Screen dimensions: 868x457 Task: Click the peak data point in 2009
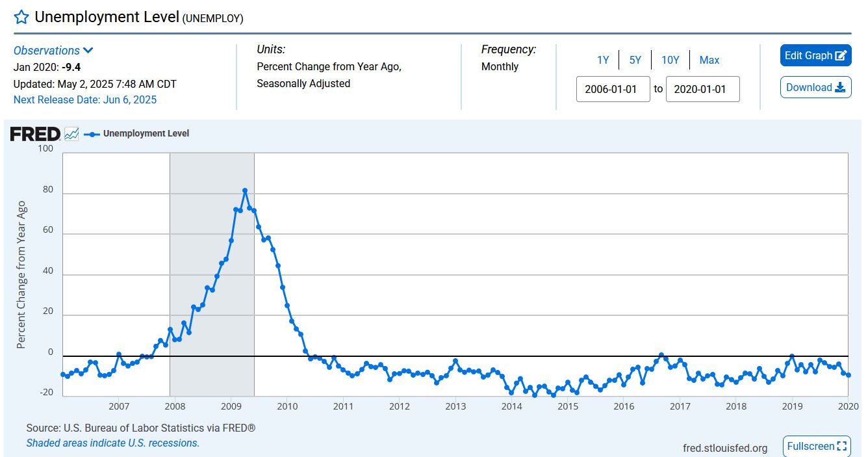coord(245,190)
